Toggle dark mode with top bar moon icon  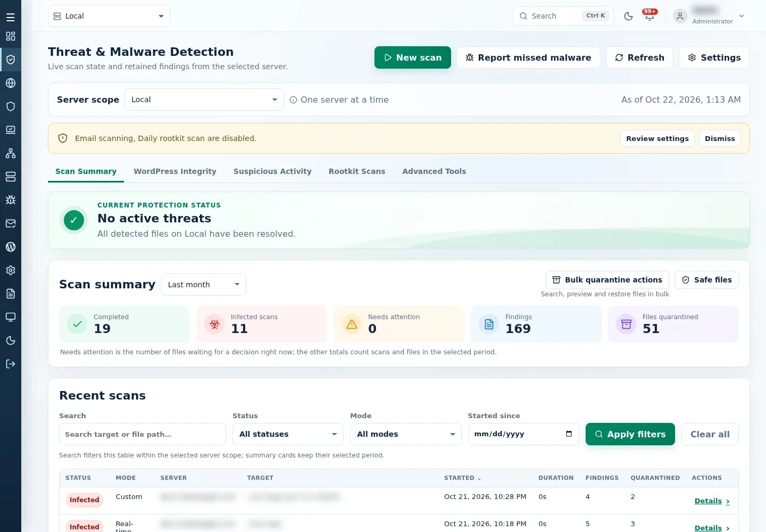[628, 16]
